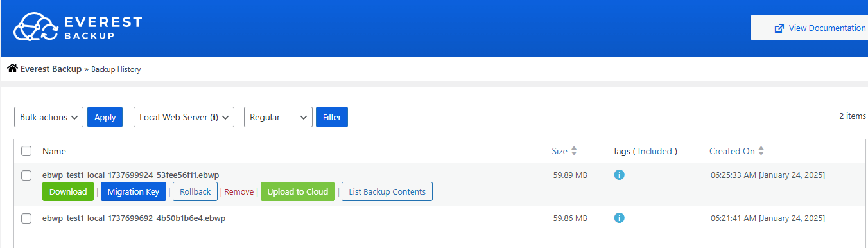Sort by Created On arrow icon
Image resolution: width=868 pixels, height=248 pixels.
(761, 151)
